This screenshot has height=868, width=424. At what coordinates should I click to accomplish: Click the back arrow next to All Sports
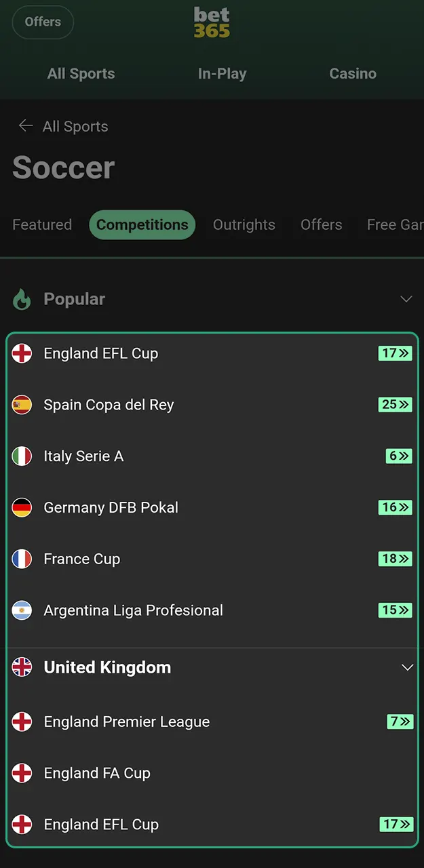pos(25,125)
